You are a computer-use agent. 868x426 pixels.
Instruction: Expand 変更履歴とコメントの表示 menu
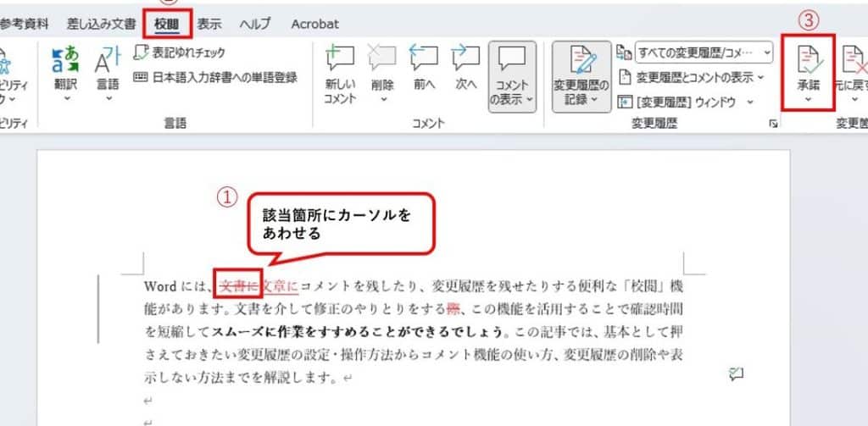pyautogui.click(x=691, y=77)
